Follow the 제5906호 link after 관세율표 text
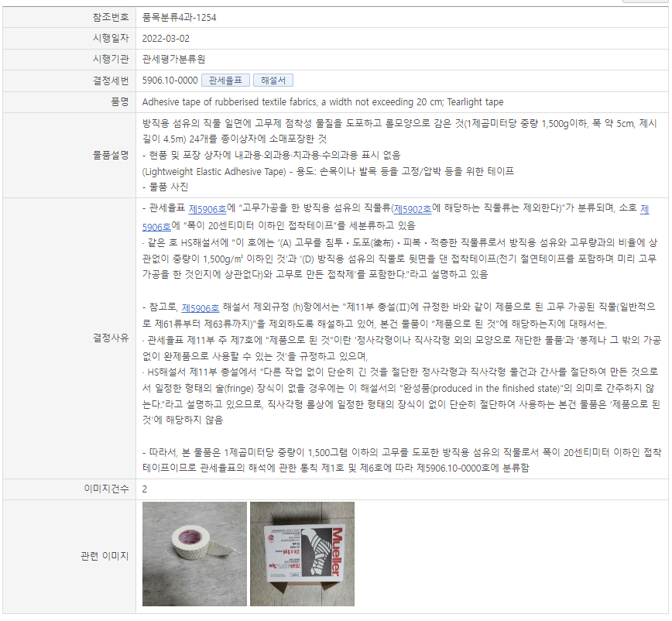Image resolution: width=672 pixels, height=621 pixels. [207, 209]
